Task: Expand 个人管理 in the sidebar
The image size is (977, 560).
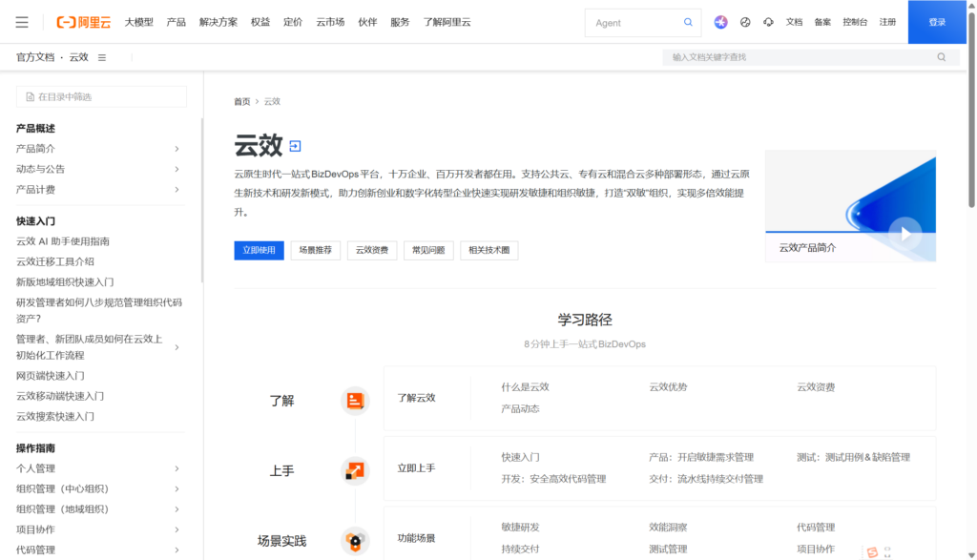Action: [x=177, y=468]
